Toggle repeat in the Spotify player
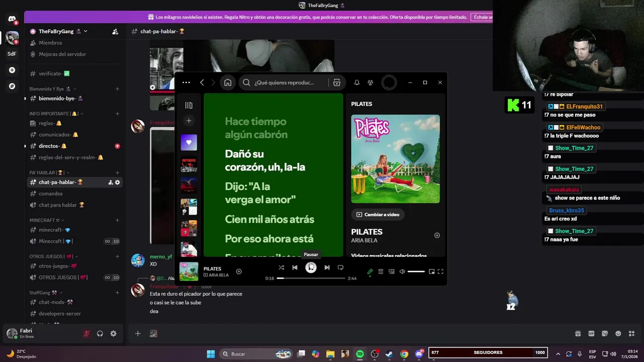The image size is (644, 362). tap(341, 267)
